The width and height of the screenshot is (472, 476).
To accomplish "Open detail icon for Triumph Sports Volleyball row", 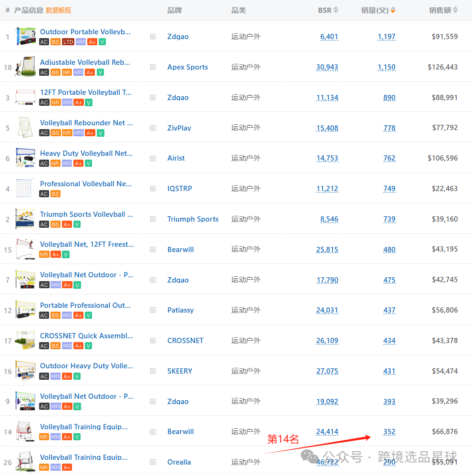I will click(x=153, y=219).
